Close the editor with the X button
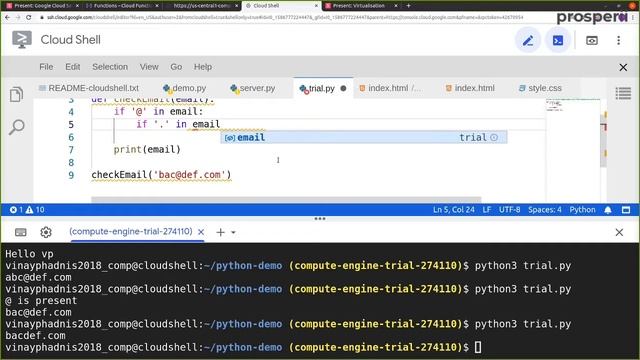The height and width of the screenshot is (360, 640). tap(623, 67)
